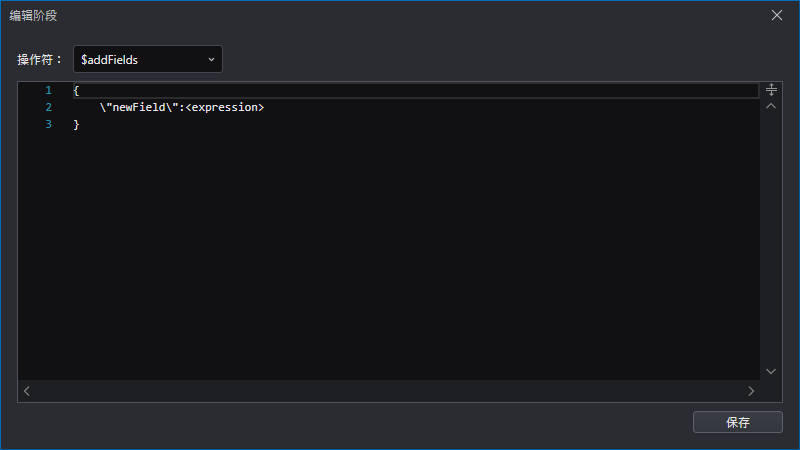Click the <expression> placeholder in the editor
The height and width of the screenshot is (450, 800).
point(224,107)
